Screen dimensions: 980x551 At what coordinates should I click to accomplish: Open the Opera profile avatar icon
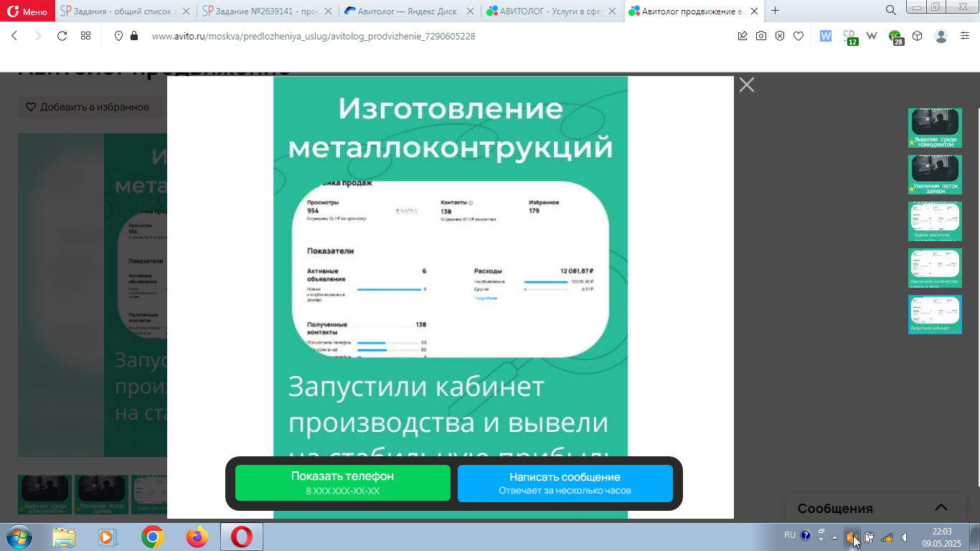(941, 36)
